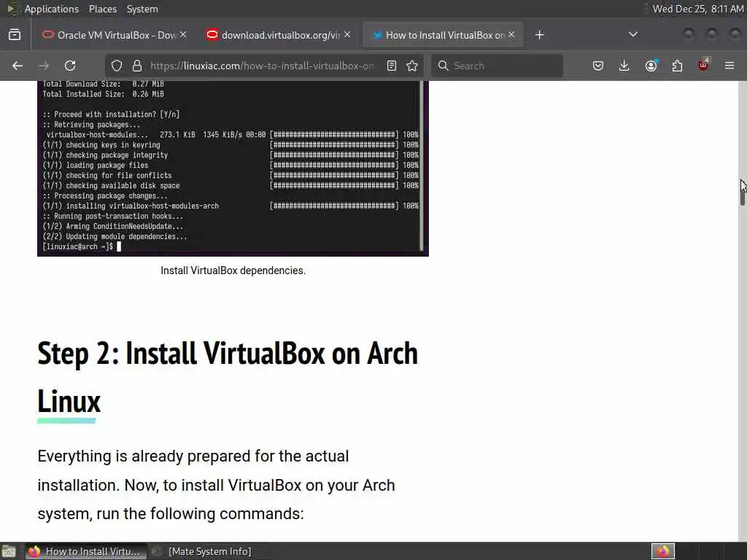Bookmark this page with the star
Viewport: 747px width, 560px height.
pos(413,66)
